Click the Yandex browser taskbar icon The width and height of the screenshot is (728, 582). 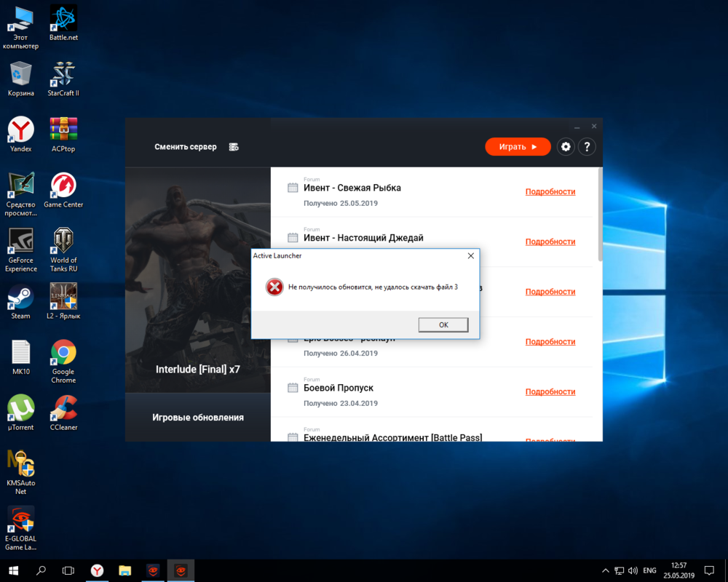coord(96,571)
